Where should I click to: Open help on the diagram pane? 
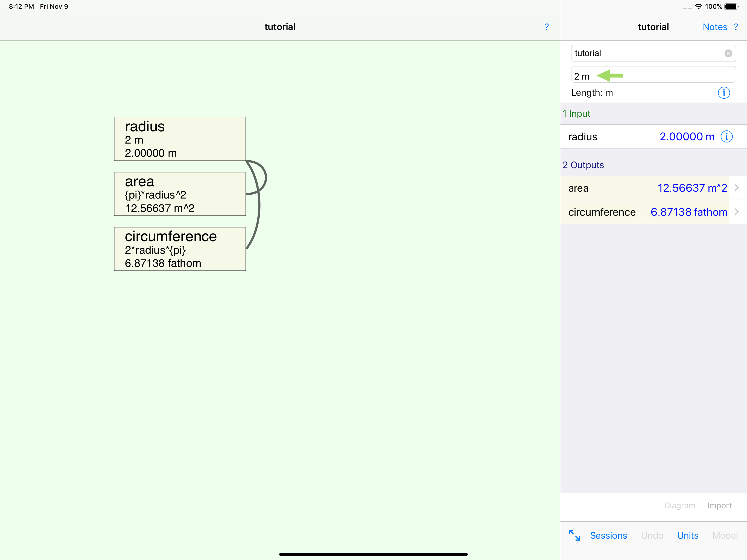(x=546, y=27)
